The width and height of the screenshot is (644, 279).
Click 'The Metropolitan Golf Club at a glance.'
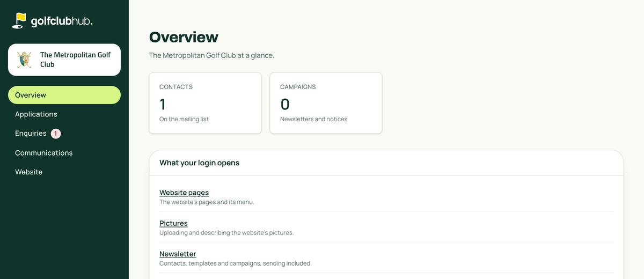tap(211, 55)
